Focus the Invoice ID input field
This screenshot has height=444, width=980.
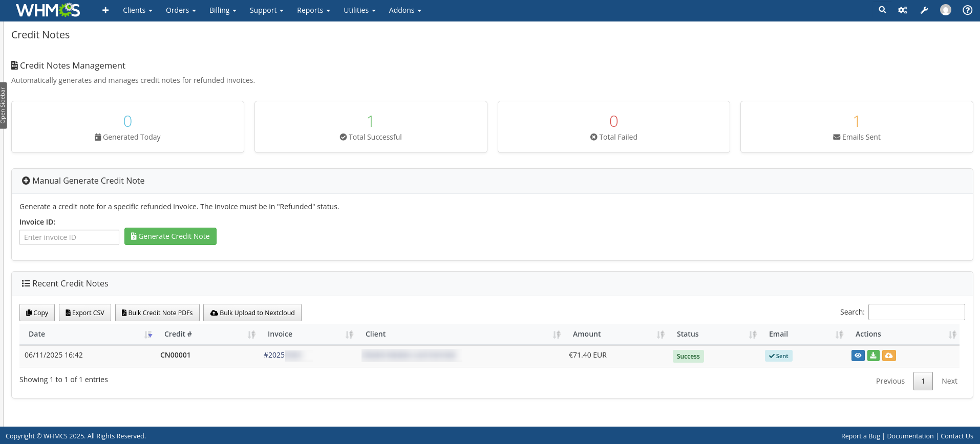click(69, 237)
